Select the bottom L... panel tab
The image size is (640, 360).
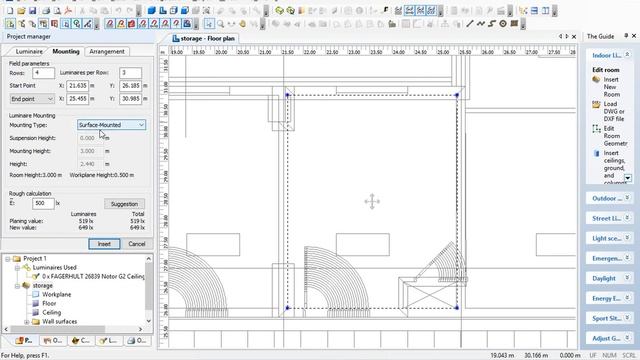tap(109, 340)
